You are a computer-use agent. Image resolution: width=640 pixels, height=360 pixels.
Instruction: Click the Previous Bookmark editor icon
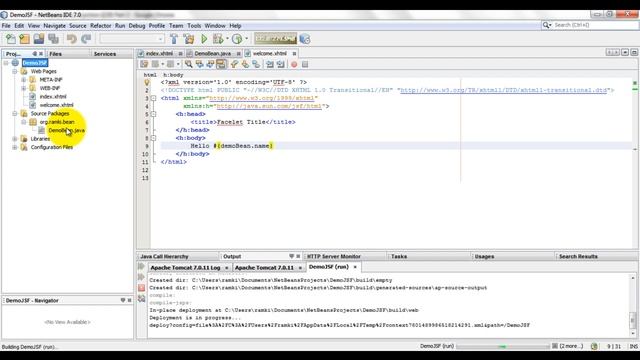(x=234, y=64)
